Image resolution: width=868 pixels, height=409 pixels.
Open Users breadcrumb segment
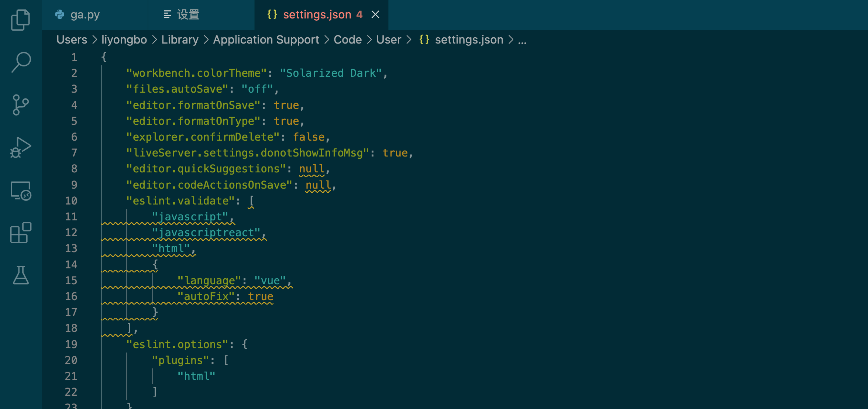(x=72, y=39)
